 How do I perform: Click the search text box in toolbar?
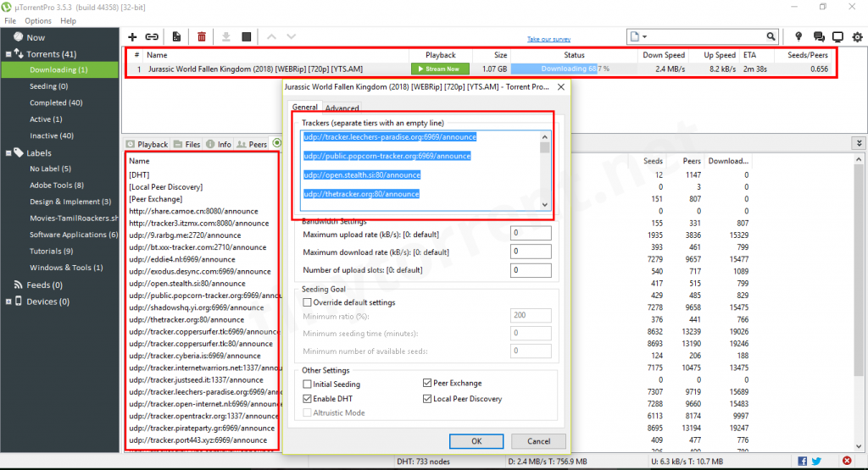(708, 36)
